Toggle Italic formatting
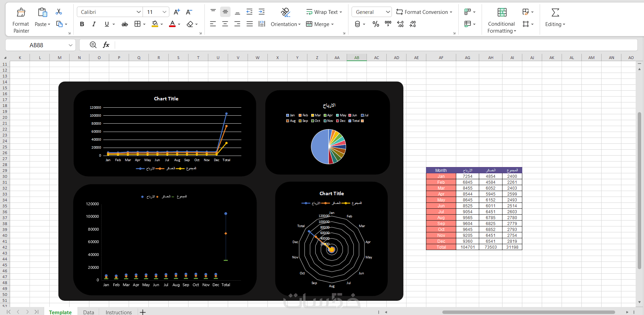 coord(94,24)
